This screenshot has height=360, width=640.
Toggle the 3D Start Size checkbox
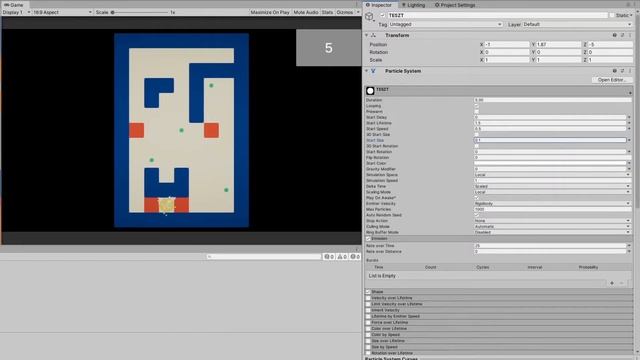point(476,134)
